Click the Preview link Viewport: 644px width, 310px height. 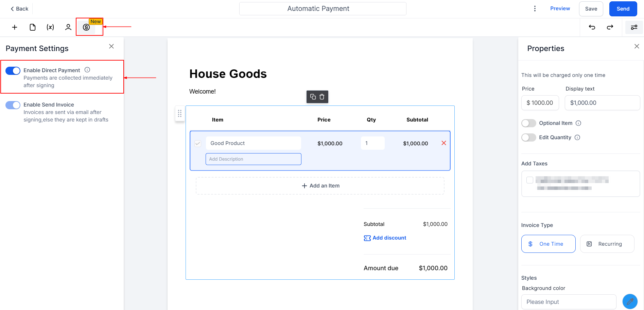point(560,9)
